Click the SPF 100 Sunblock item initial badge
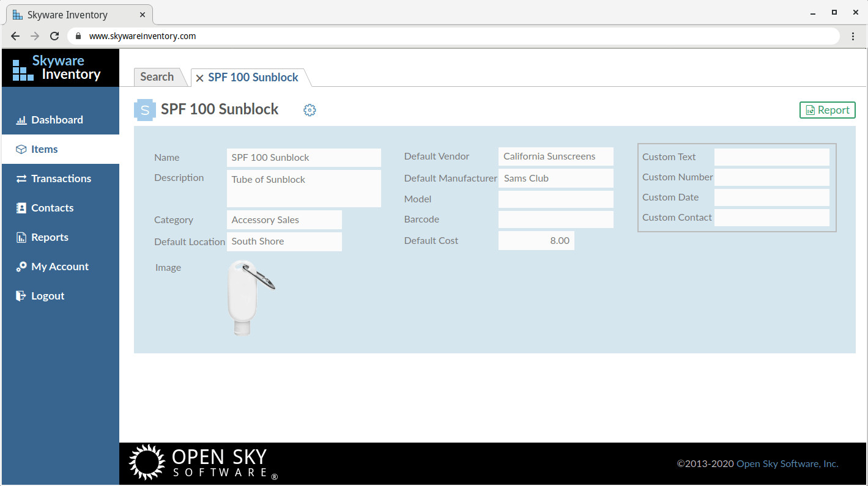Viewport: 868px width, 486px height. (145, 109)
